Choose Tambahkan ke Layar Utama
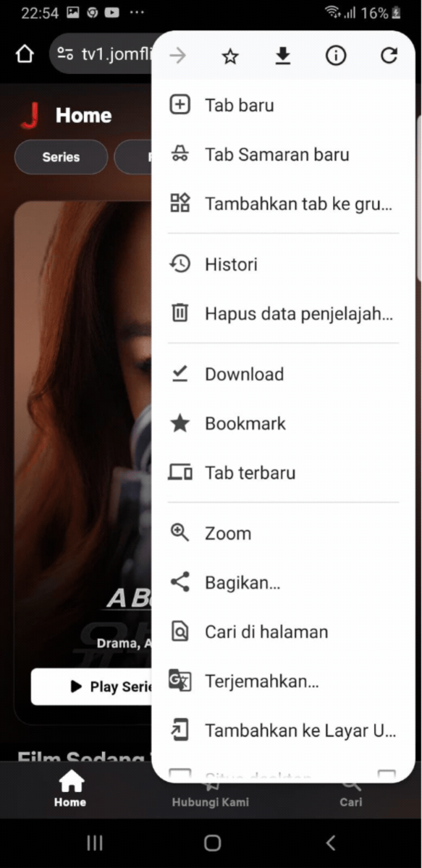Image resolution: width=422 pixels, height=868 pixels. click(x=284, y=730)
